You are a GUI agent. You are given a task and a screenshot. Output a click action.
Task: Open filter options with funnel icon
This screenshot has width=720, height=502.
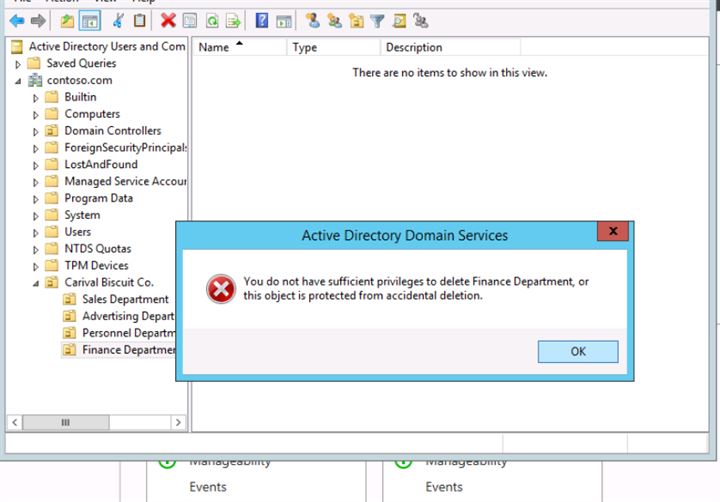point(377,21)
